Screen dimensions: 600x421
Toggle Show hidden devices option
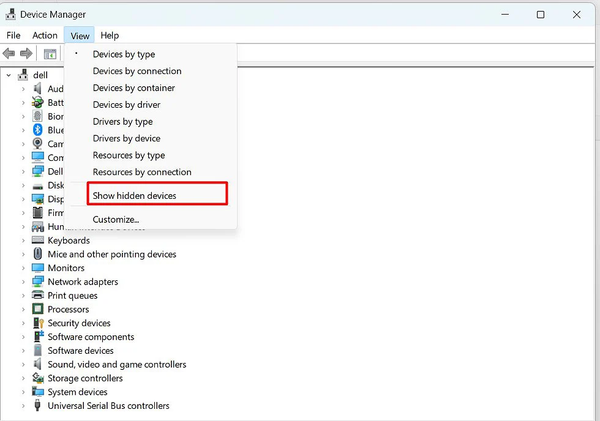tap(134, 195)
